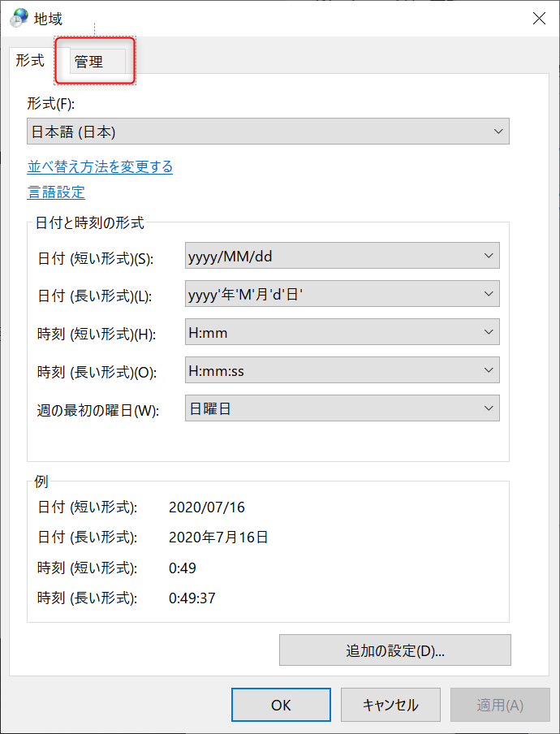560x734 pixels.
Task: Click the キャンセル button
Action: click(x=390, y=705)
